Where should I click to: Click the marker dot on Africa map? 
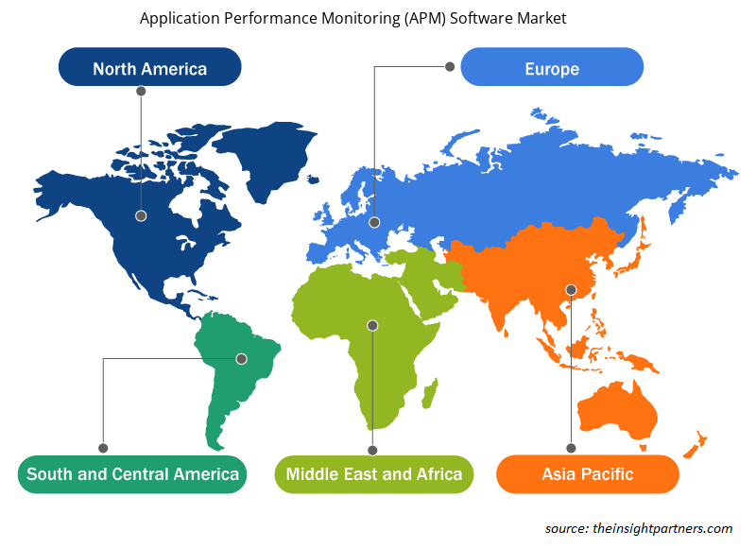[x=372, y=326]
